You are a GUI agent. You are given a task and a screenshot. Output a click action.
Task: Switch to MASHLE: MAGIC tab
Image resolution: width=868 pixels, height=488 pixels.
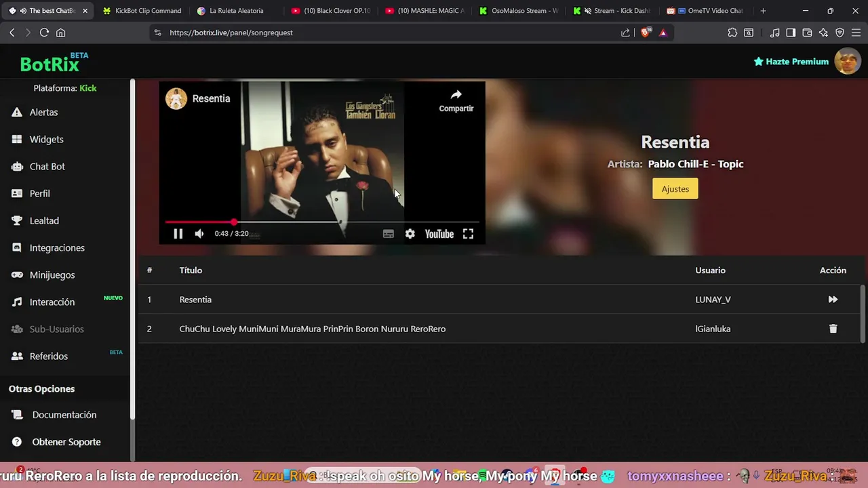point(424,11)
